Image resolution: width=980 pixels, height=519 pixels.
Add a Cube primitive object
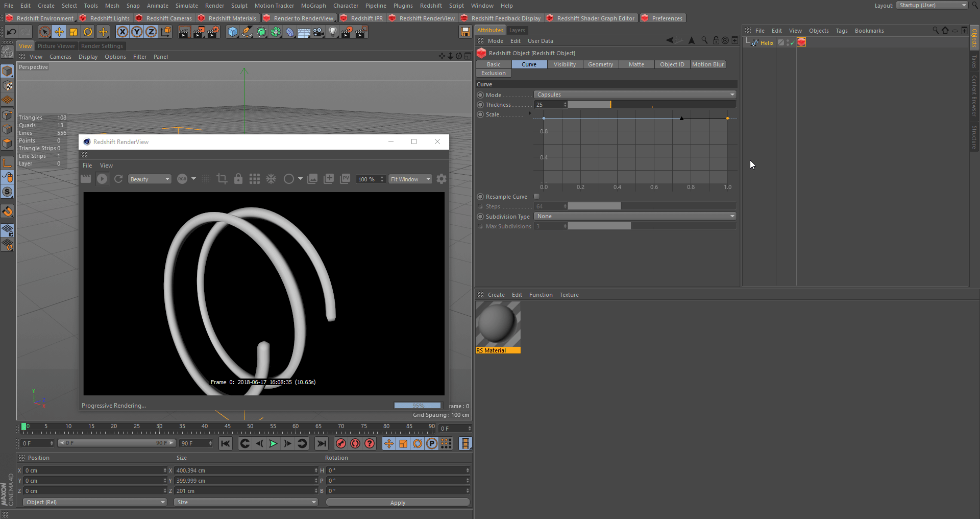point(233,32)
